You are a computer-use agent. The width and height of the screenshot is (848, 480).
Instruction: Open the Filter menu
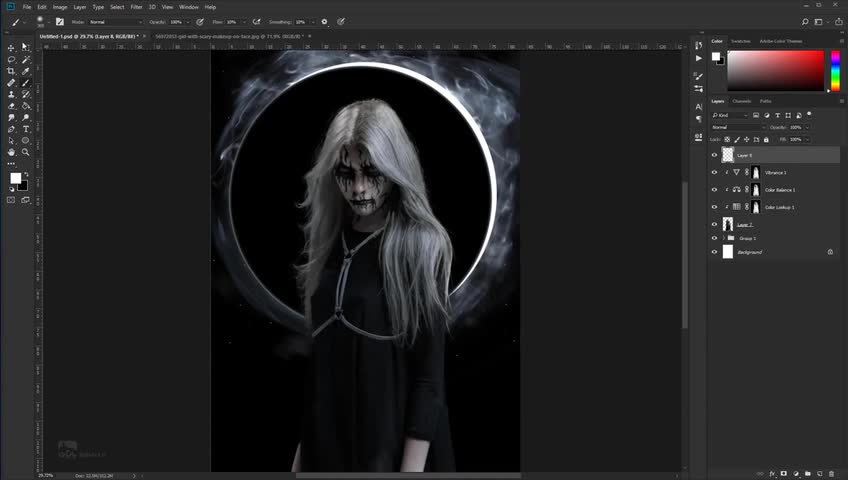pyautogui.click(x=136, y=7)
